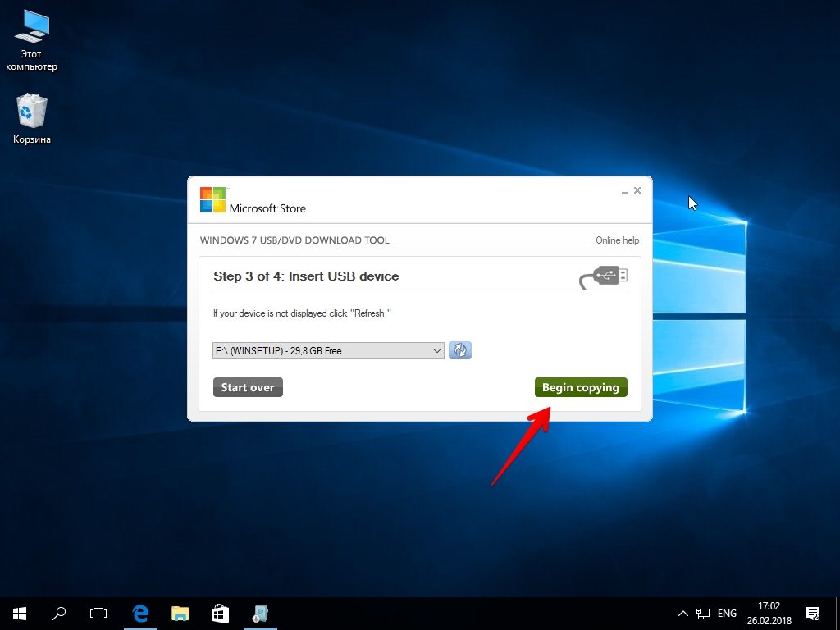The height and width of the screenshot is (630, 840).
Task: Click the USB cable illustration icon
Action: [x=603, y=277]
